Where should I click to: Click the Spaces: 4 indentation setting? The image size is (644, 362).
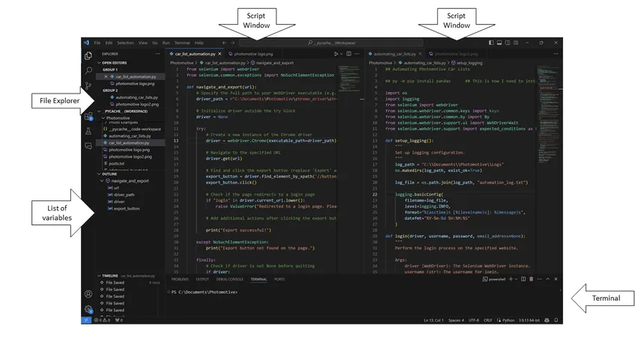click(456, 320)
